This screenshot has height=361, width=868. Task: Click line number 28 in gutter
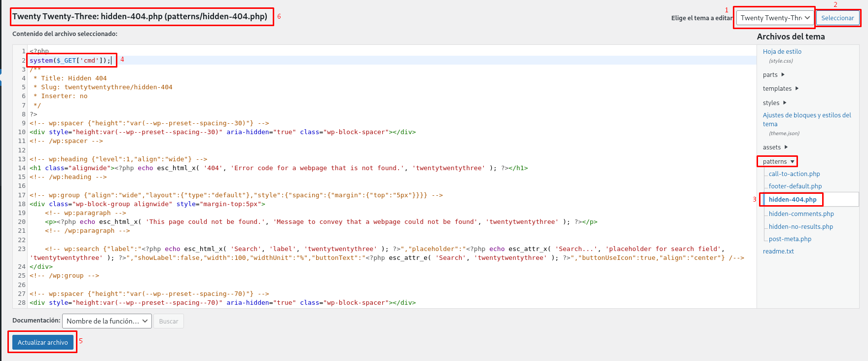click(x=21, y=303)
